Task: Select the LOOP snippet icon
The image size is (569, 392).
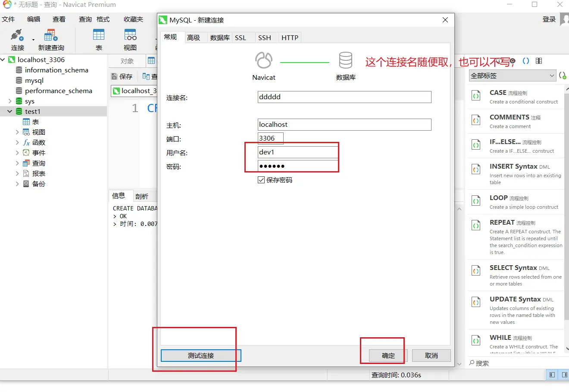Action: (x=476, y=201)
